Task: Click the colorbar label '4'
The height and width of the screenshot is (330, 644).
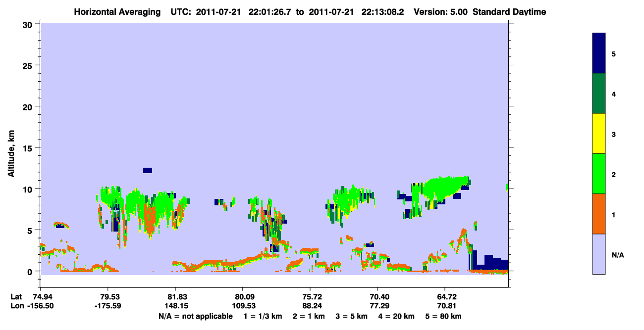Action: click(x=614, y=94)
